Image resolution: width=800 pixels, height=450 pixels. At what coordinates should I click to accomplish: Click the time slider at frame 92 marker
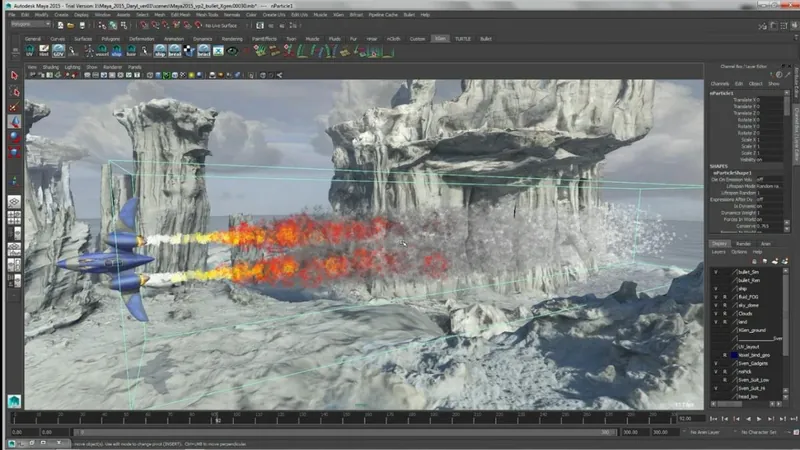click(x=218, y=419)
